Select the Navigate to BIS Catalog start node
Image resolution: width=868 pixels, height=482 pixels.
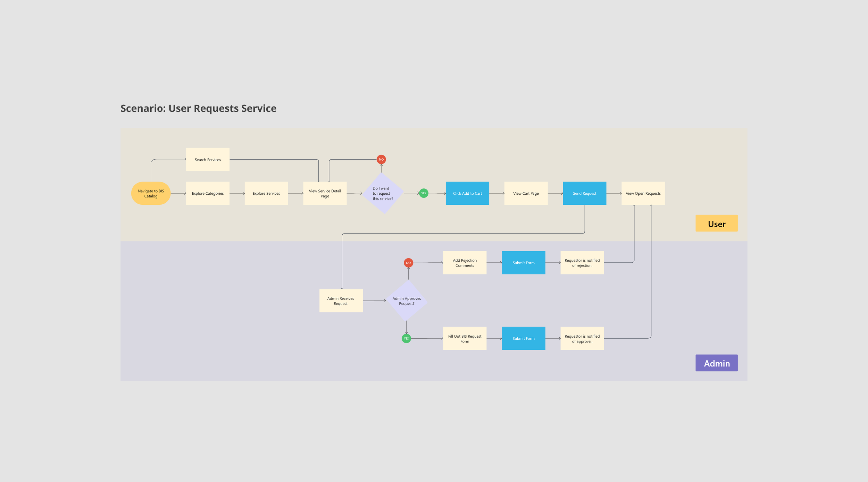pos(151,193)
